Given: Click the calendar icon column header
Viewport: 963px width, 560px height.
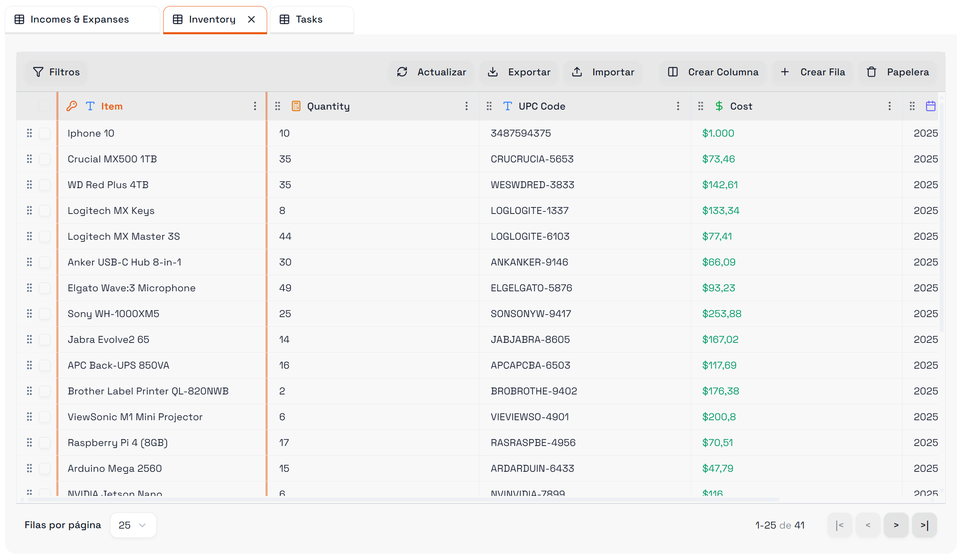Looking at the screenshot, I should 931,106.
